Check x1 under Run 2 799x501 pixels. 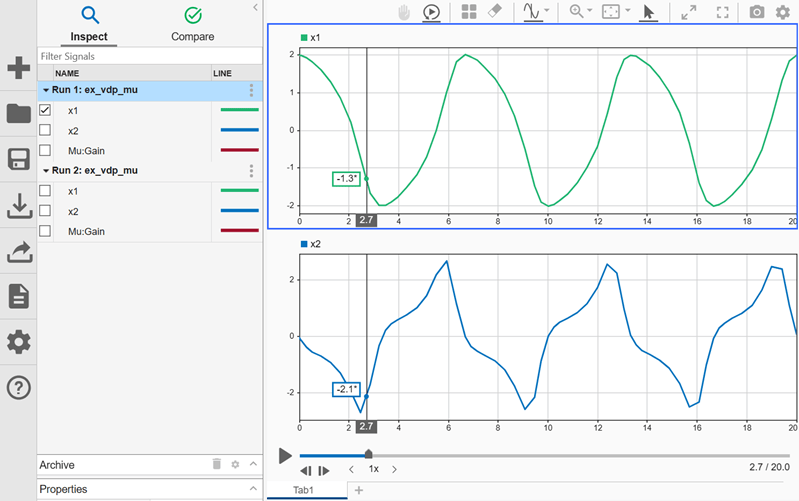pyautogui.click(x=45, y=191)
